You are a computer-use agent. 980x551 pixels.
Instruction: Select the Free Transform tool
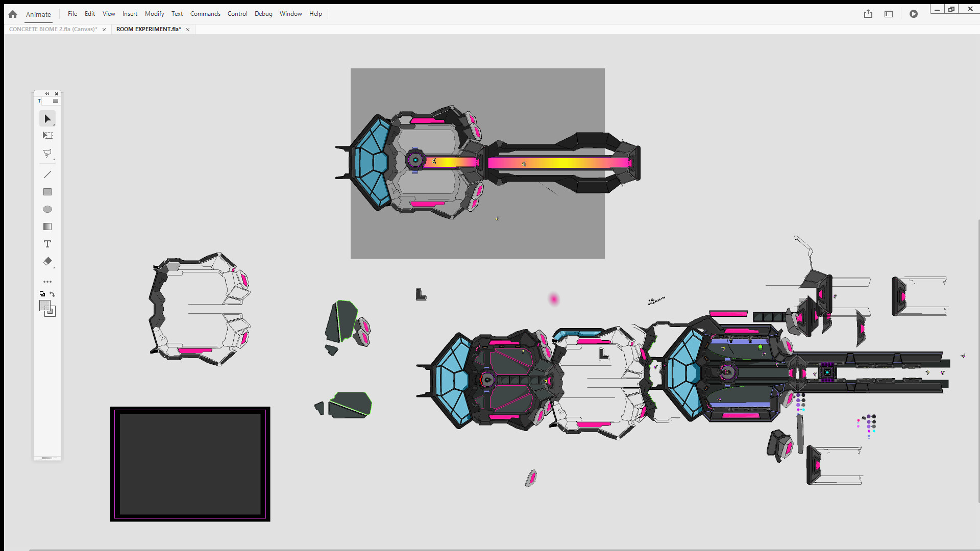tap(47, 136)
